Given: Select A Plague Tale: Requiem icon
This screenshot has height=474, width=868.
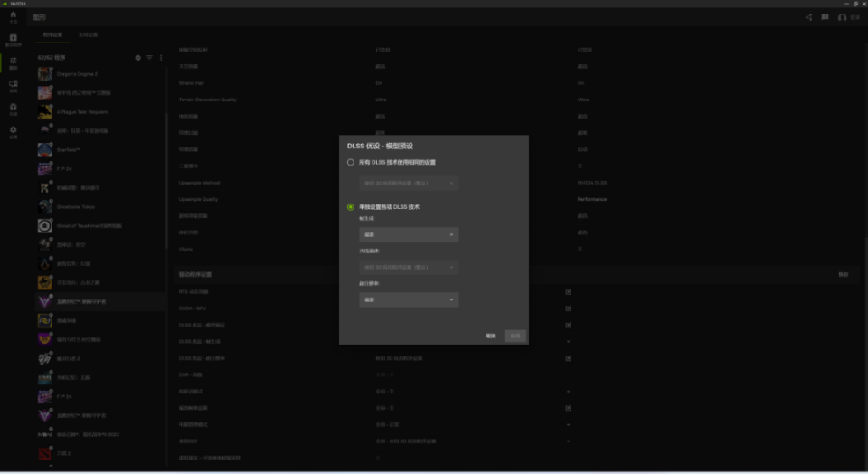Looking at the screenshot, I should coord(45,112).
